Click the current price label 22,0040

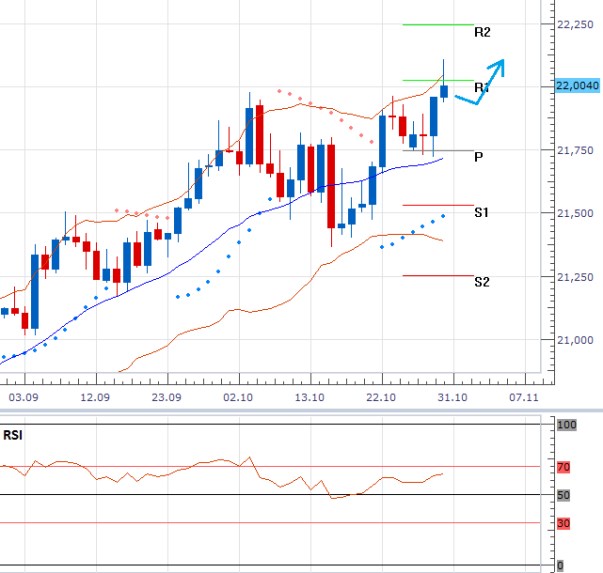[578, 85]
